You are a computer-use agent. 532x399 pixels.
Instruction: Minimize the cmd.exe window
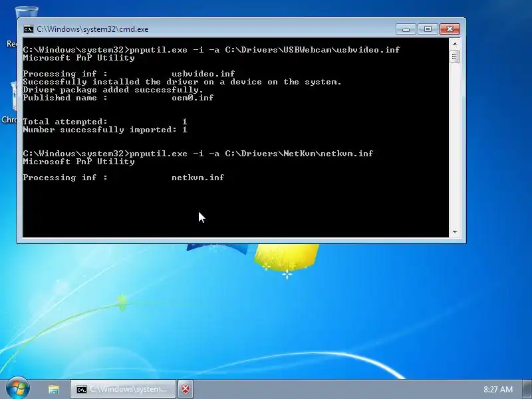click(406, 29)
